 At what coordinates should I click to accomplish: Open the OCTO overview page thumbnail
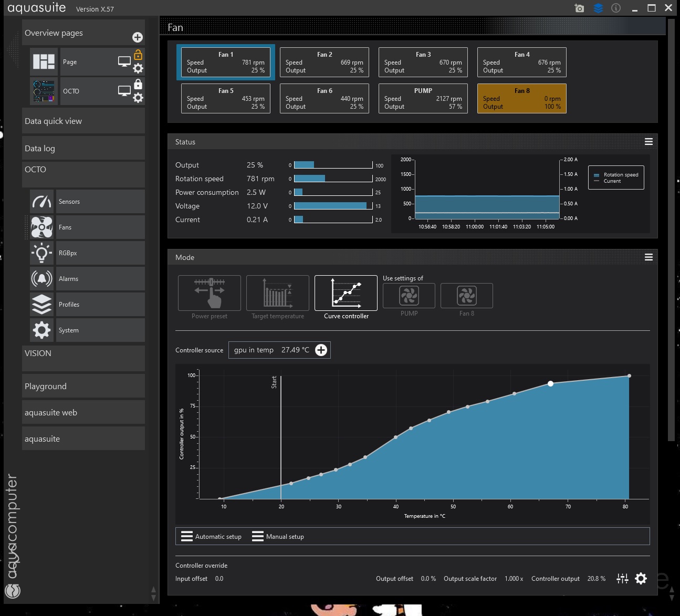(x=44, y=91)
